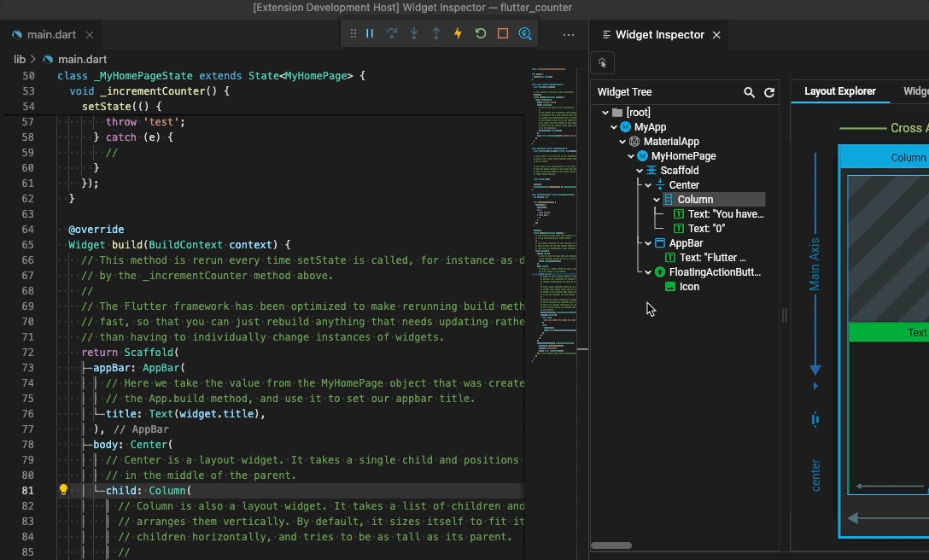Collapse the MyApp tree node
Screen dimensions: 929x560
614,127
